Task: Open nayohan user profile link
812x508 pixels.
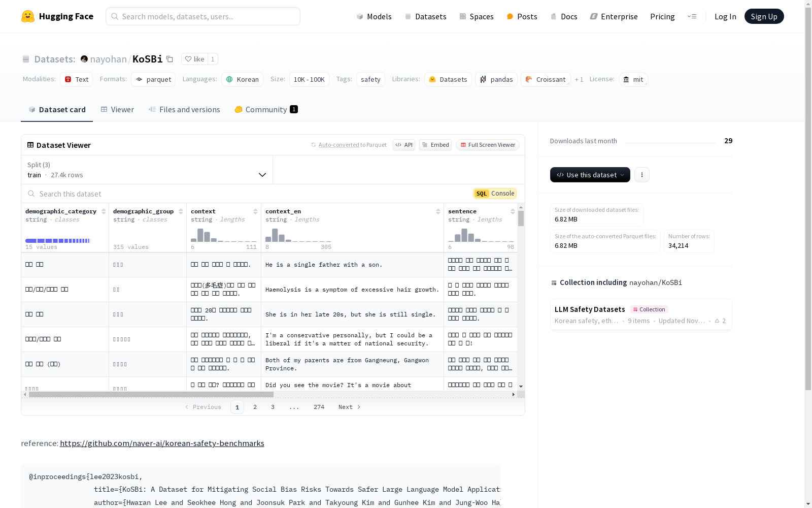Action: [108, 59]
